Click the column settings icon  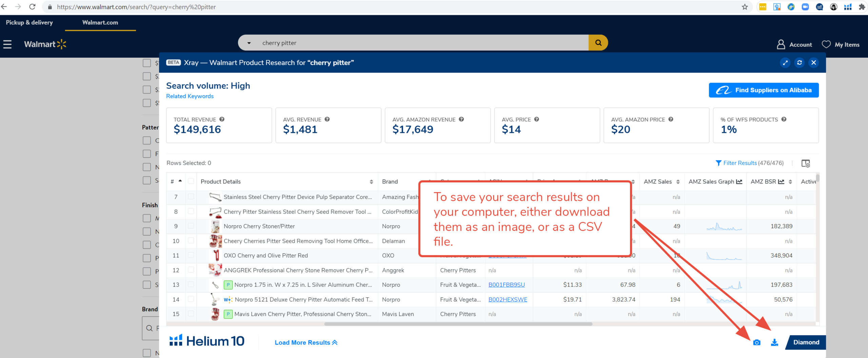806,163
